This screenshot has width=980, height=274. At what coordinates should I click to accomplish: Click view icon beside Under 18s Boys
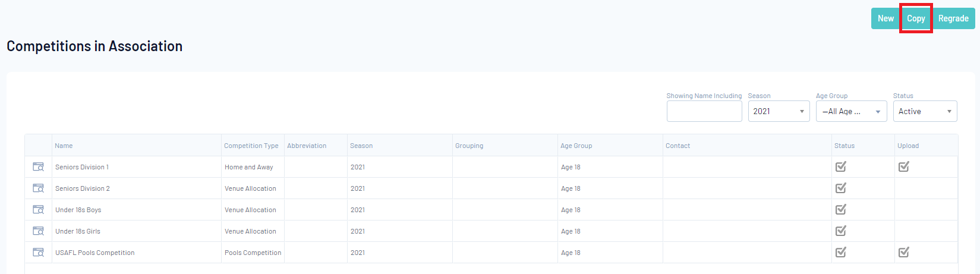[x=38, y=210]
